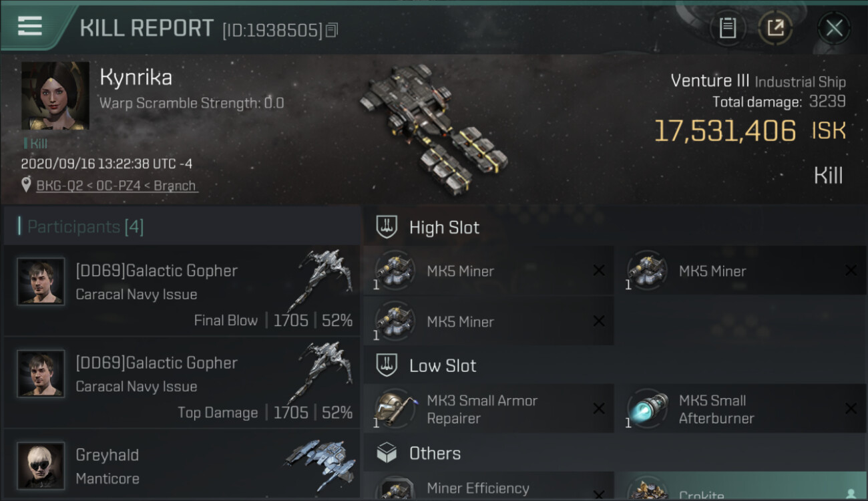Click Greyhald's portrait with sunglasses
This screenshot has height=501, width=868.
click(x=41, y=466)
